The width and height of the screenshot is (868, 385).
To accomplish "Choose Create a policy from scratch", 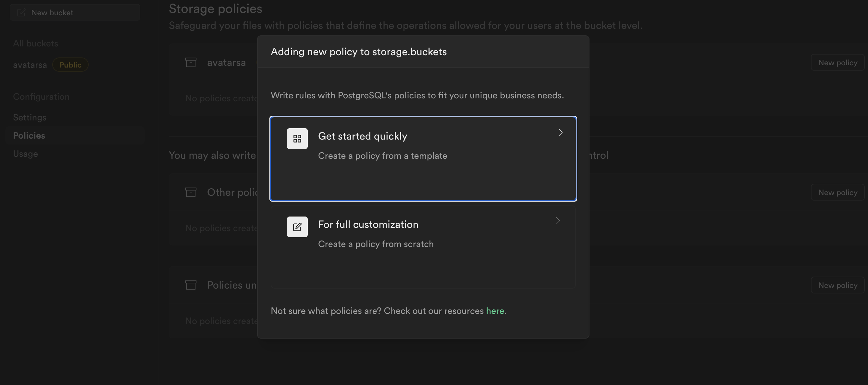I will click(376, 244).
